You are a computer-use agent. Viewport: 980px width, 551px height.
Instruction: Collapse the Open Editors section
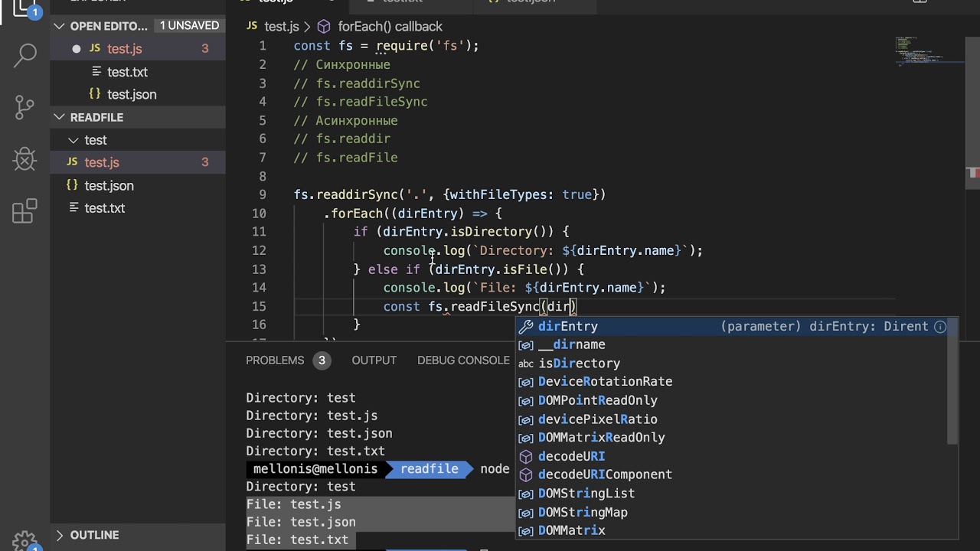click(60, 26)
